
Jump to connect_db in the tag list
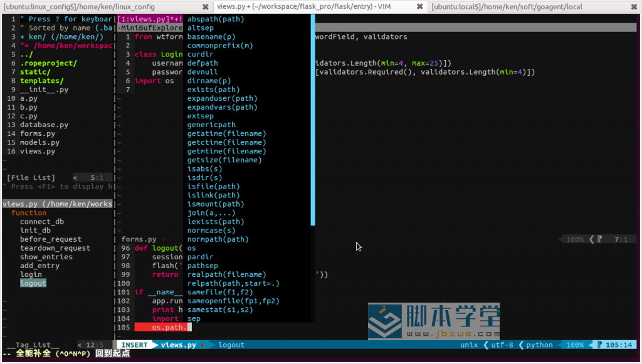click(x=42, y=221)
